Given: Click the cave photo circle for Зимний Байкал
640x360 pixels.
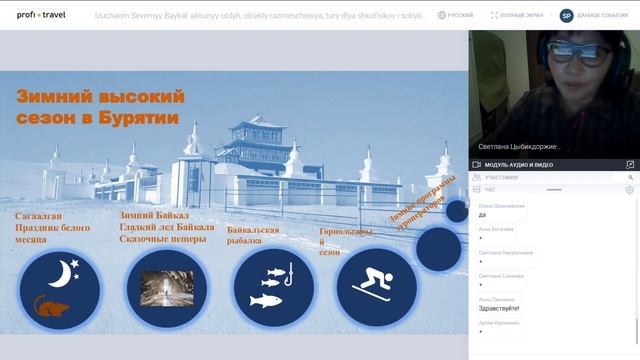Looking at the screenshot, I should (x=167, y=288).
